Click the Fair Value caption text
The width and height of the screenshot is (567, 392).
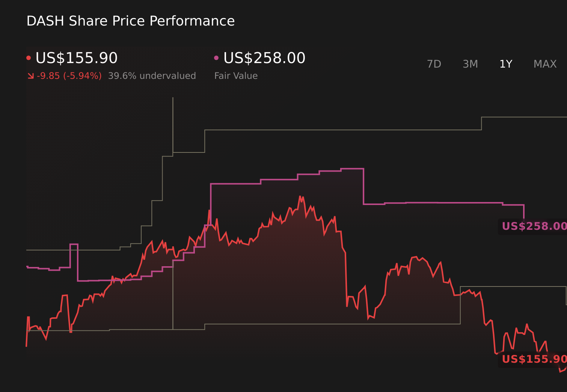tap(236, 75)
